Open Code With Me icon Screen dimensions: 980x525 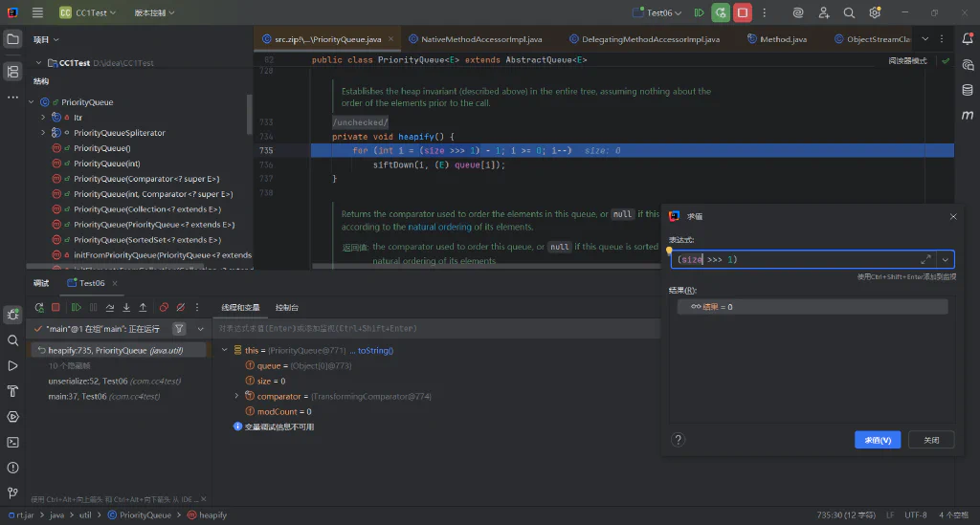pyautogui.click(x=824, y=12)
